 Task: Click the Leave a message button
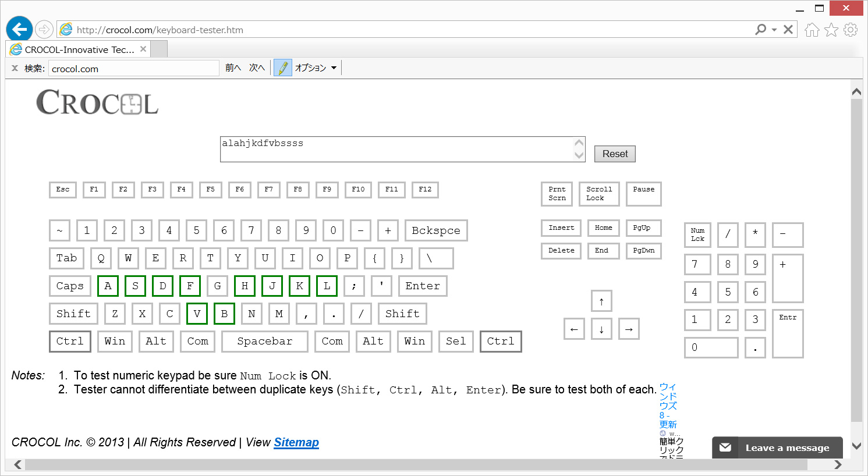[x=777, y=447]
